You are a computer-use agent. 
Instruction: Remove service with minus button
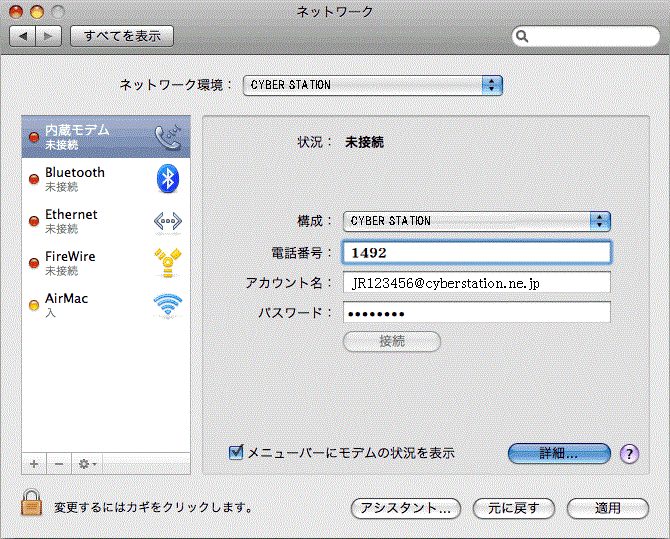[59, 464]
